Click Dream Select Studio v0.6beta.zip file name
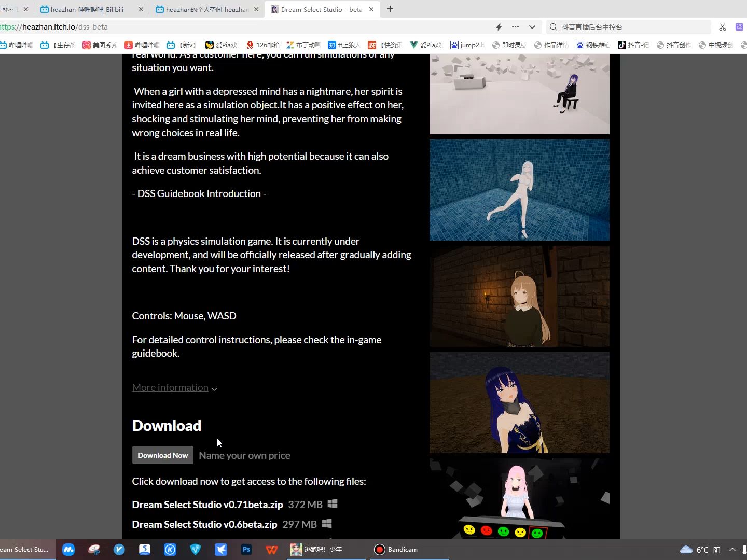 click(204, 524)
